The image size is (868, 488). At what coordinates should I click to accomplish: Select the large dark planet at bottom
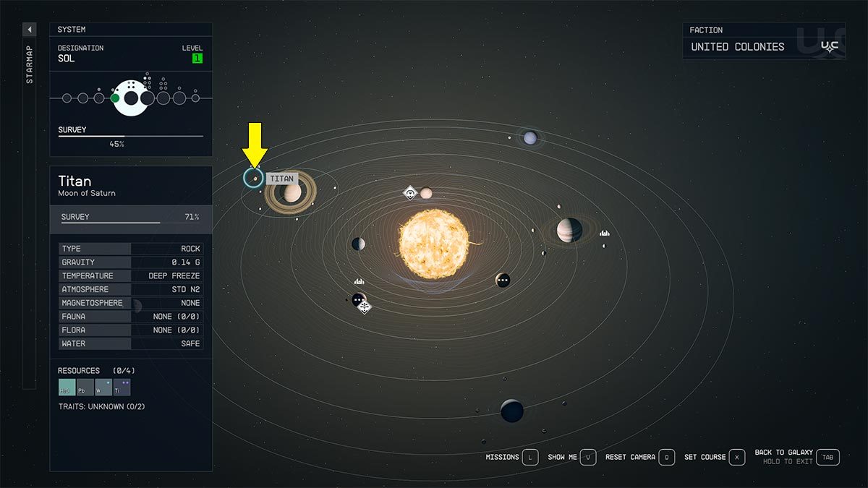(512, 411)
